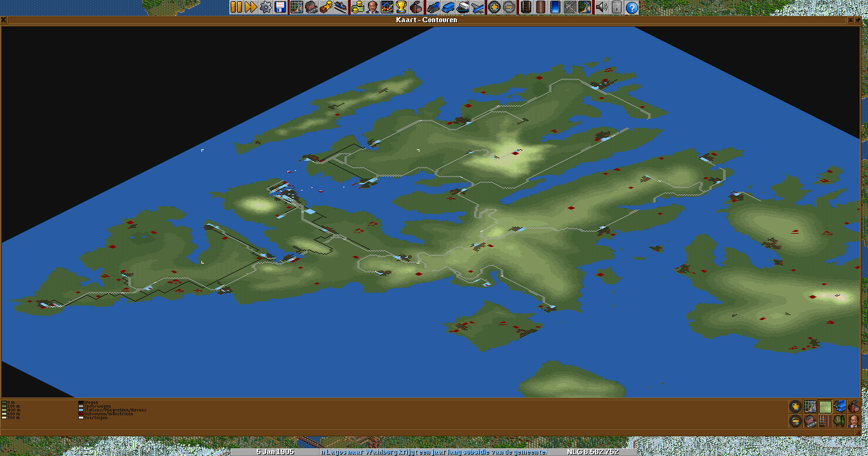
Task: Zoom in the main view from the toolbar
Action: 494,7
